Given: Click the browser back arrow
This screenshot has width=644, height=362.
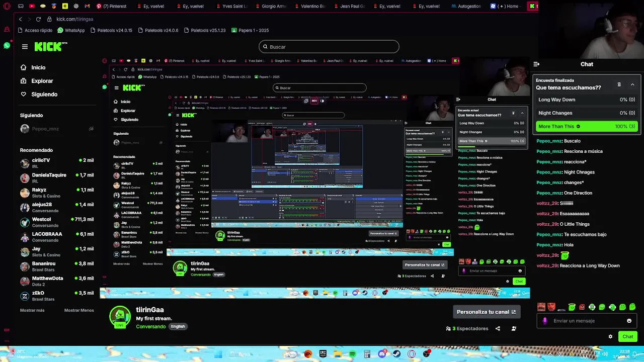Looking at the screenshot, I should pos(20,19).
